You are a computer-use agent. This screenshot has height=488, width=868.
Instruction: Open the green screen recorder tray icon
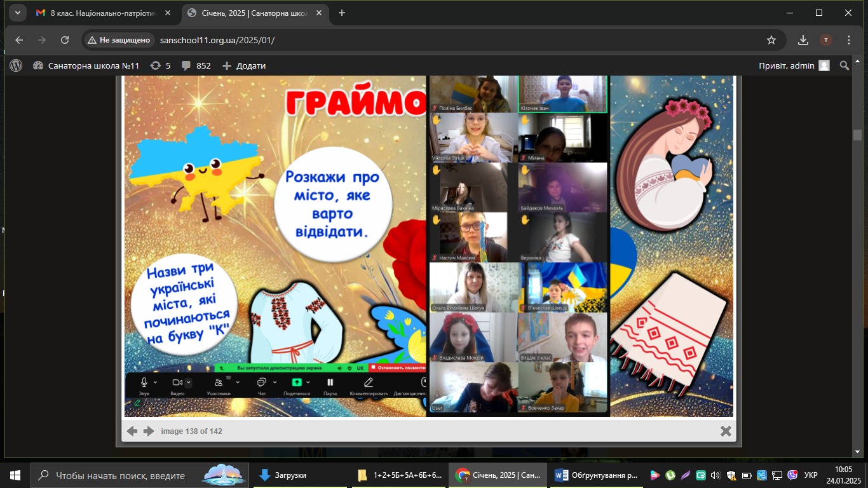pos(700,475)
